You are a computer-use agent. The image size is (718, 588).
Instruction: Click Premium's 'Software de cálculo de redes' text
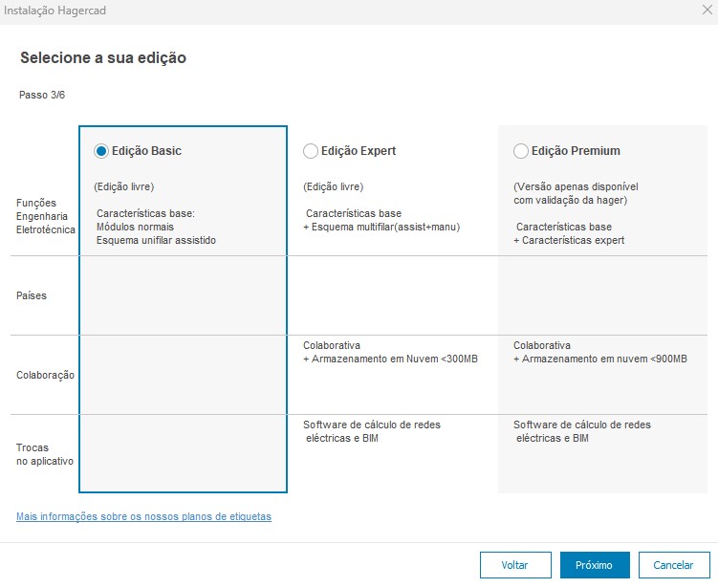581,425
